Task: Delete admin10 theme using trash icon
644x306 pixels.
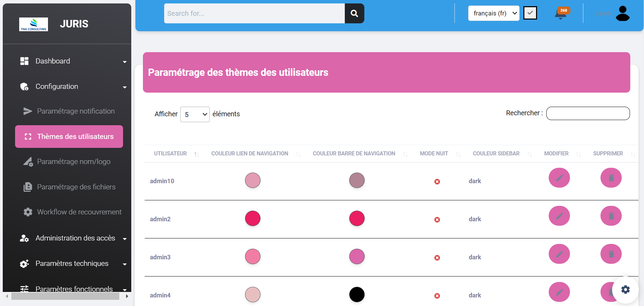Action: (x=611, y=178)
